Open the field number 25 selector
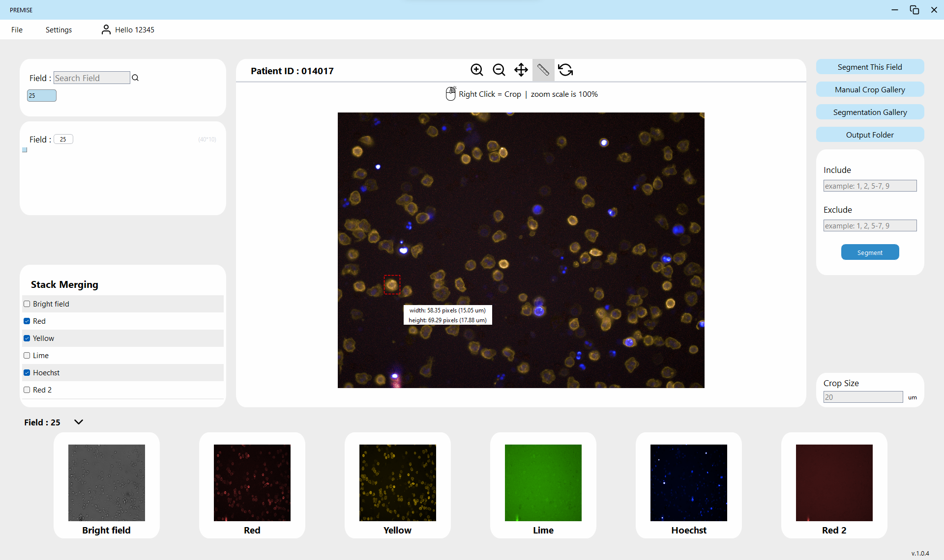944x560 pixels. pos(63,139)
